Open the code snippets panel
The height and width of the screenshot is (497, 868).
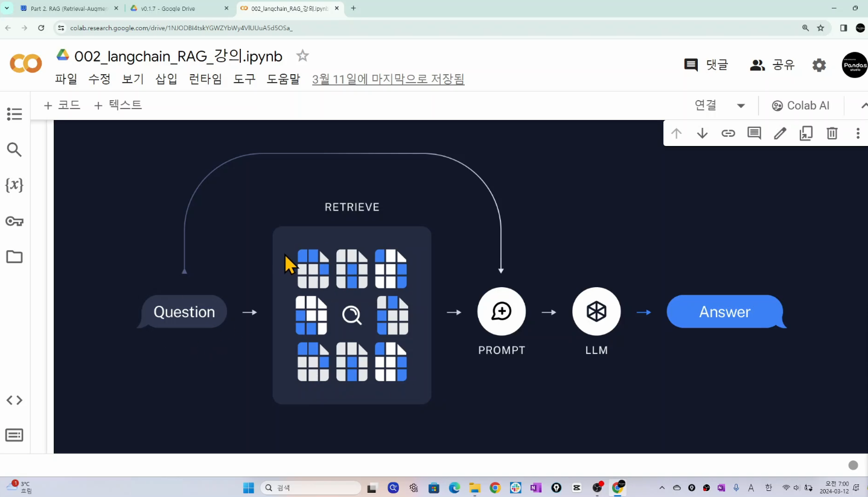coord(14,399)
